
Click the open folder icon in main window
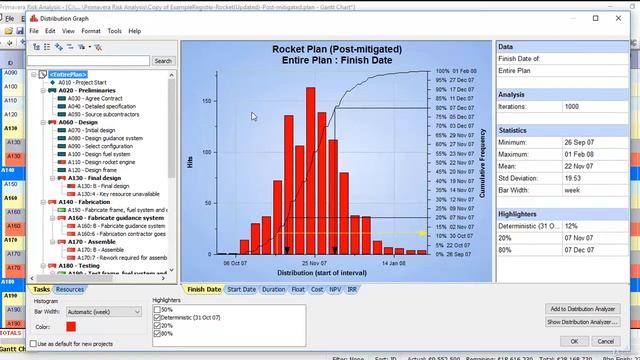point(9,31)
